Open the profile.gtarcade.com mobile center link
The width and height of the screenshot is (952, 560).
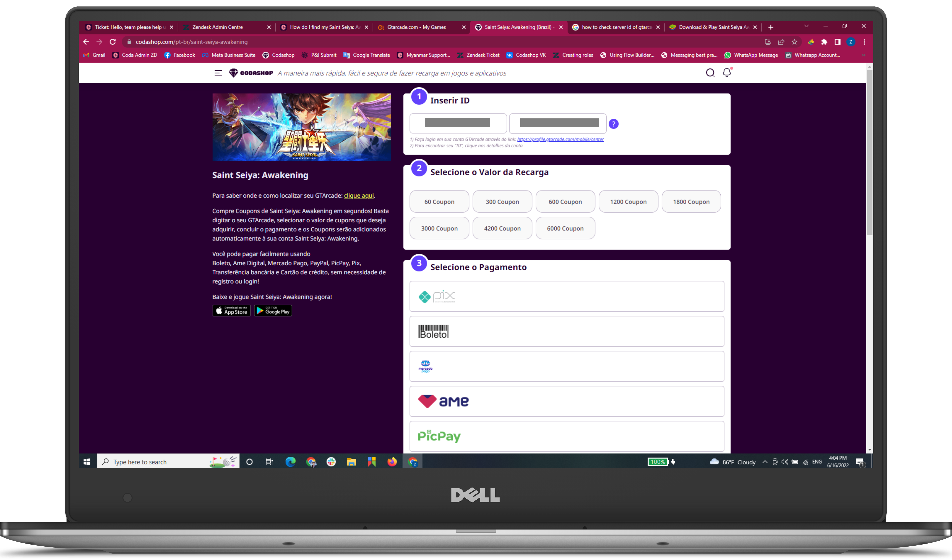pos(560,139)
